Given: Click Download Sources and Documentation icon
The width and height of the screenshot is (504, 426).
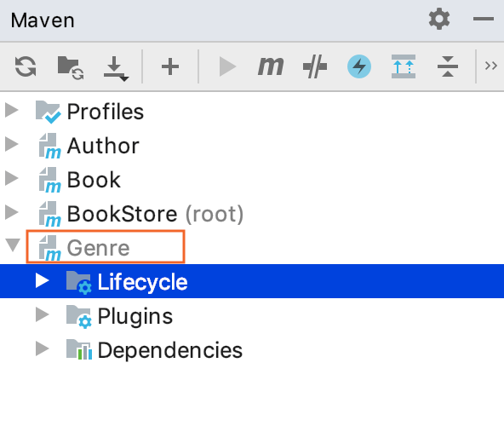Looking at the screenshot, I should [x=116, y=68].
